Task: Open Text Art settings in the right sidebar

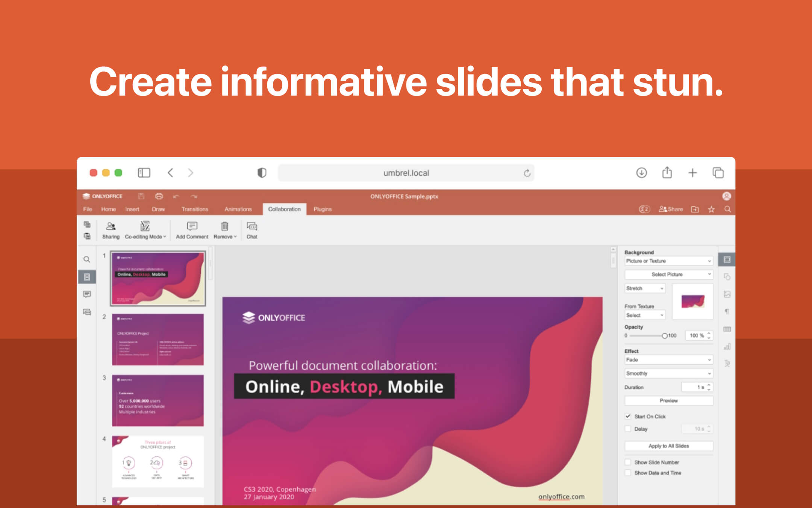Action: click(x=727, y=362)
